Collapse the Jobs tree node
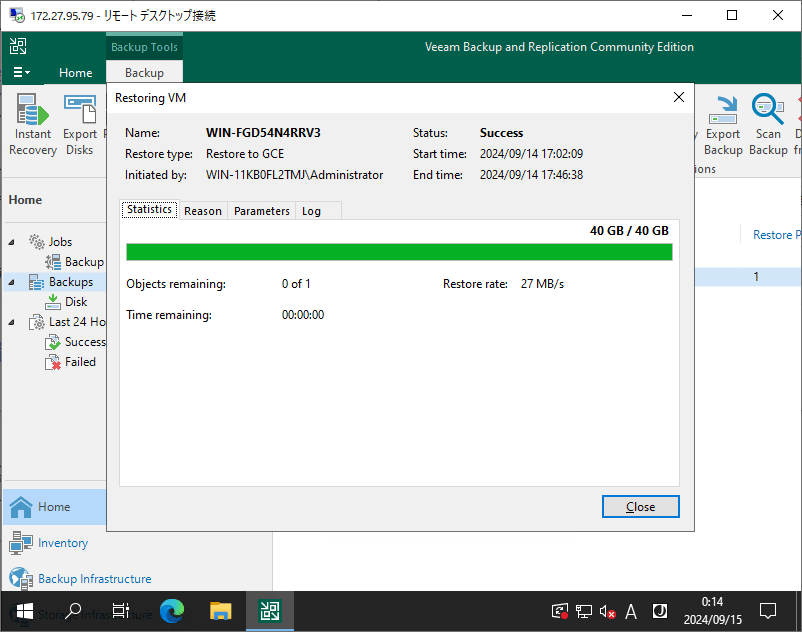The width and height of the screenshot is (802, 632). coord(12,242)
